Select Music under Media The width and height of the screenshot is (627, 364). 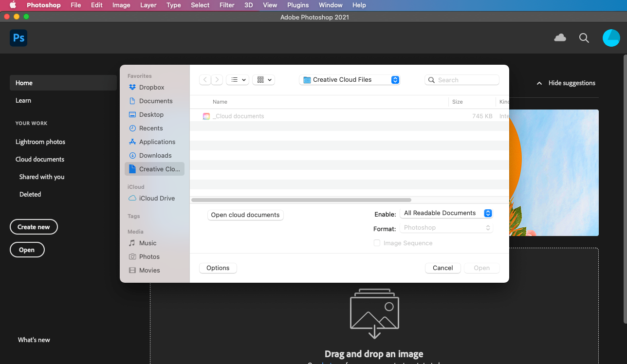coord(154,243)
